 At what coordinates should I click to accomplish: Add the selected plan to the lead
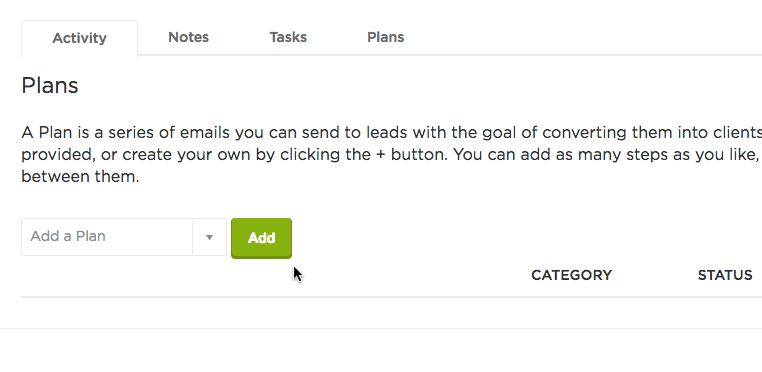261,238
